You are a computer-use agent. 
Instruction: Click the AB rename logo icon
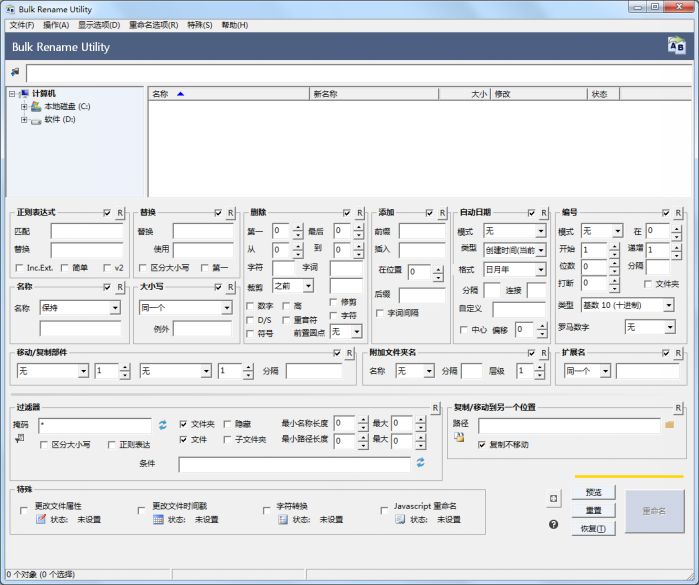676,45
